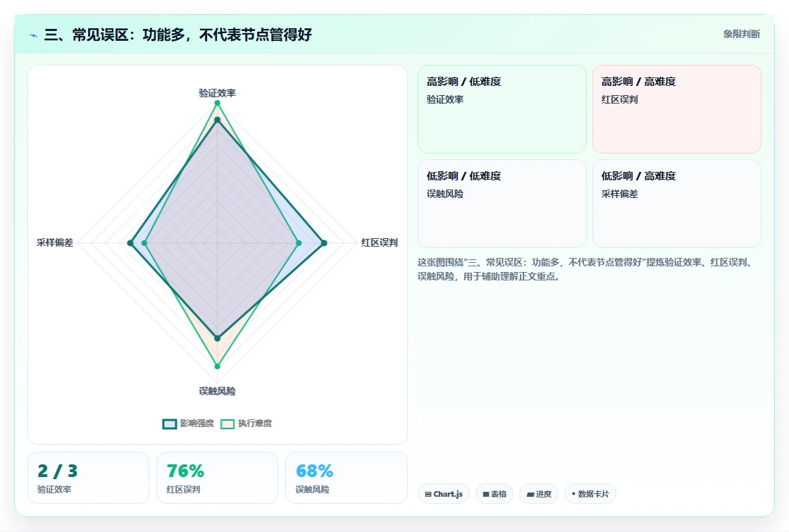Click the dark 影响强度 data point on the 红区误判 axis

[x=324, y=243]
